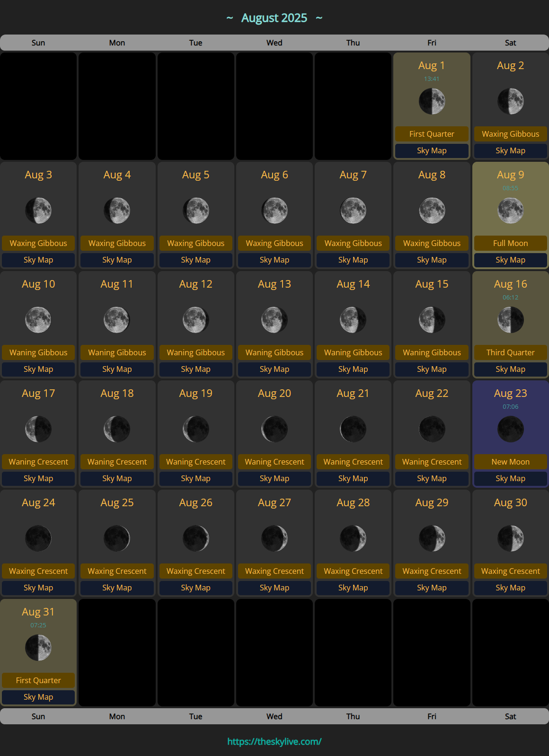Click the August 2025 title
Screen dimensions: 549x756
click(x=274, y=18)
